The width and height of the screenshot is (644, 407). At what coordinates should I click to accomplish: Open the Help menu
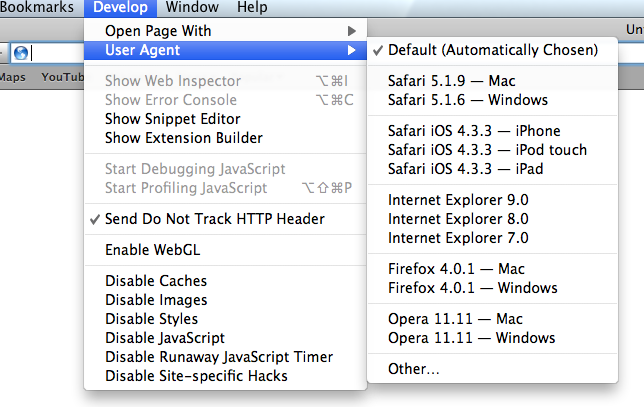[251, 8]
